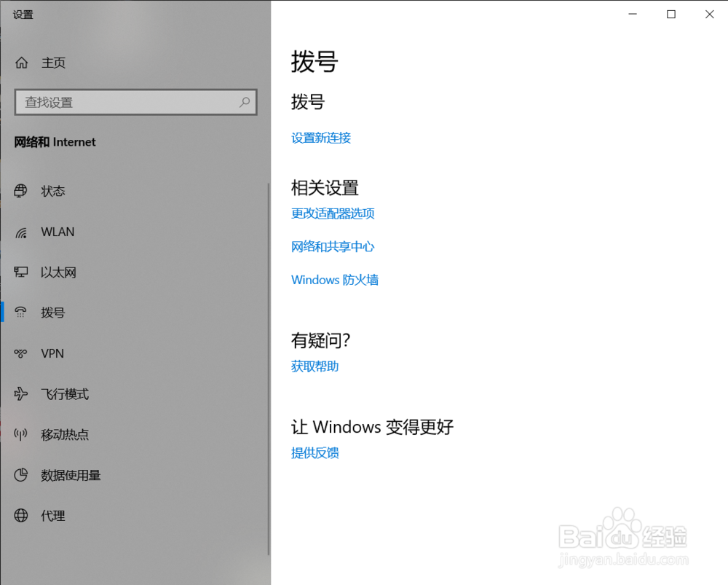728x585 pixels.
Task: Open 网络和共享中心 link
Action: 333,246
